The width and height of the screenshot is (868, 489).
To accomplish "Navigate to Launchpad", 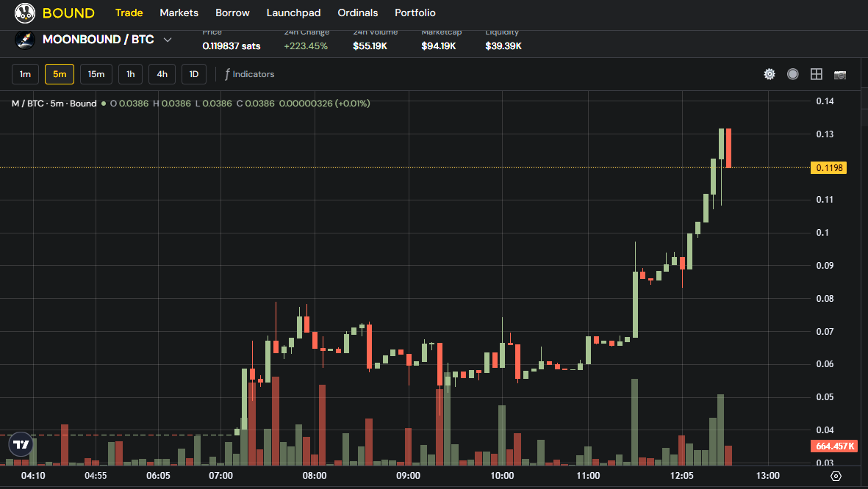I will [293, 12].
